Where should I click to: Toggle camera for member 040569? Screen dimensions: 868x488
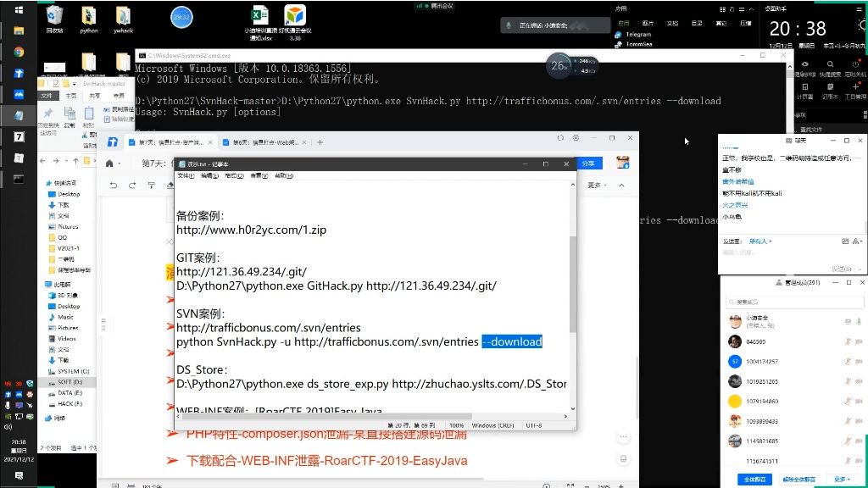coord(859,342)
